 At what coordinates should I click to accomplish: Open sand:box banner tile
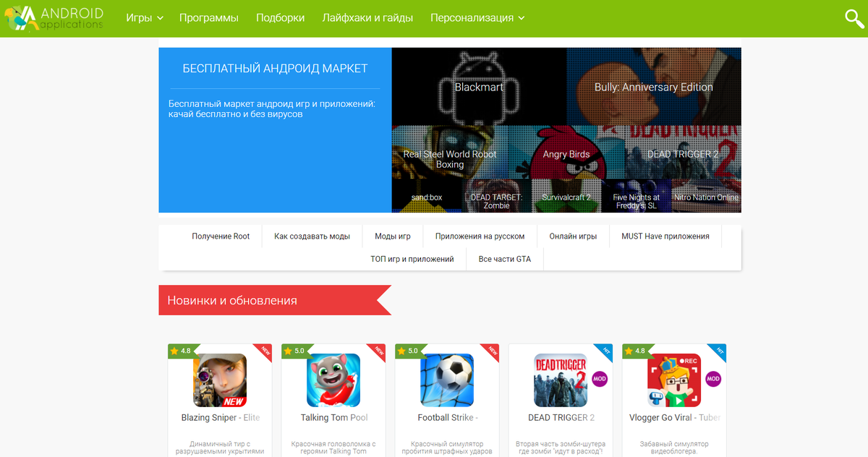pyautogui.click(x=427, y=197)
